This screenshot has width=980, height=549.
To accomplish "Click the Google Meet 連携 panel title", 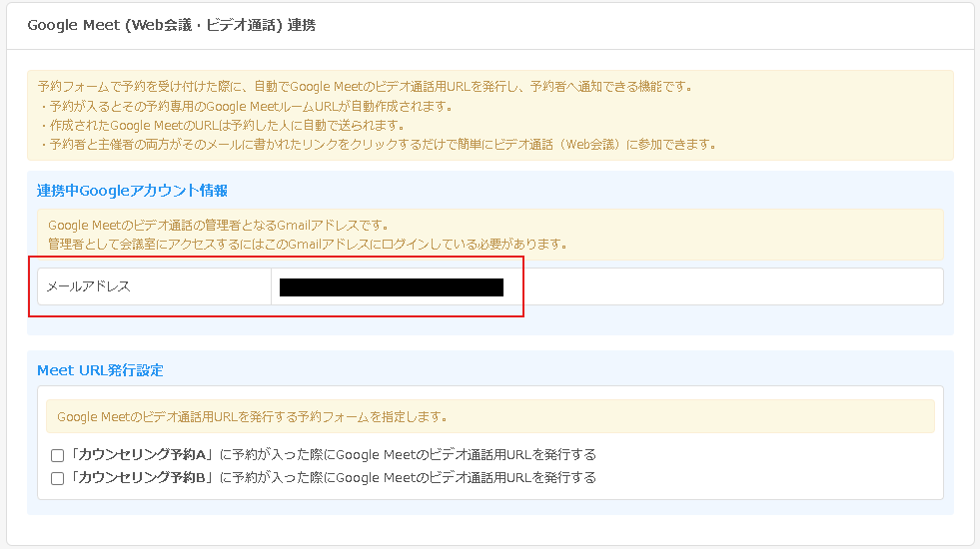I will (x=171, y=25).
